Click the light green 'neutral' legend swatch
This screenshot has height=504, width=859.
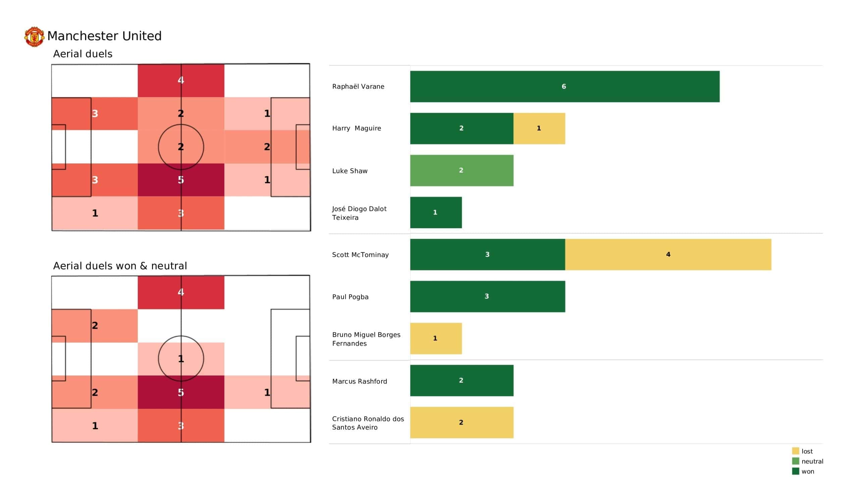(795, 461)
